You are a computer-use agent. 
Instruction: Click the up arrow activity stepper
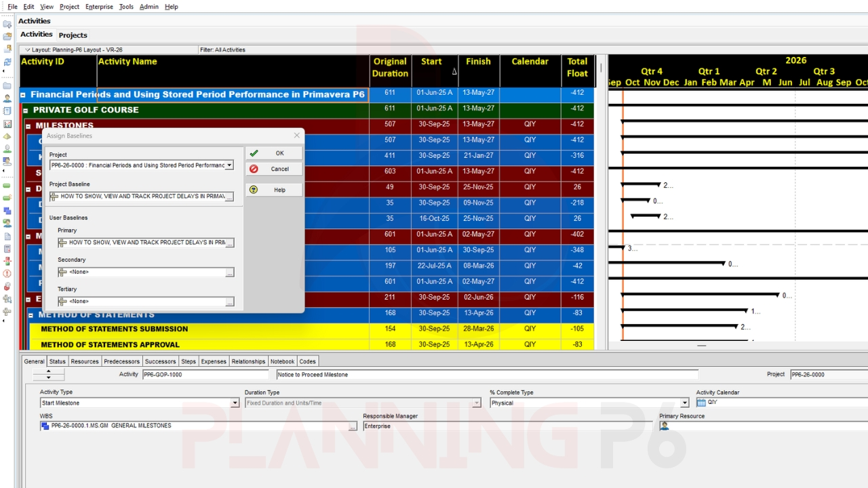click(48, 371)
